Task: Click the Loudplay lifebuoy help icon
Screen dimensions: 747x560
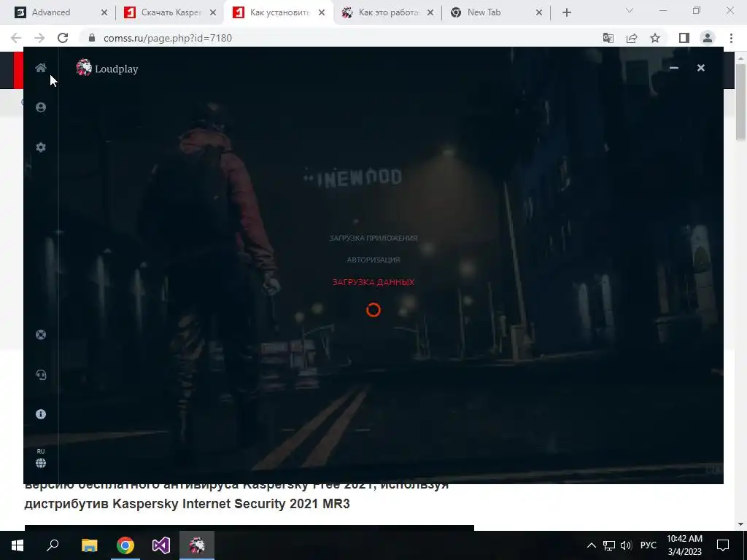Action: [41, 335]
